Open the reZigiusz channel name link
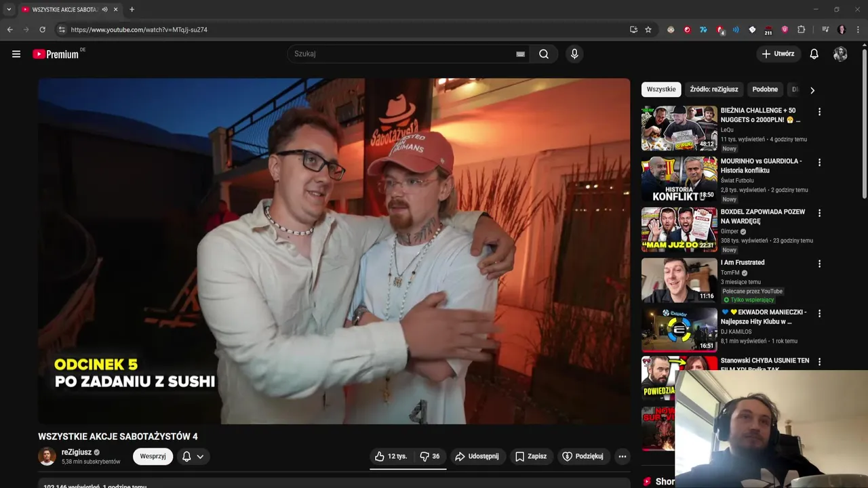868x488 pixels. (x=77, y=452)
